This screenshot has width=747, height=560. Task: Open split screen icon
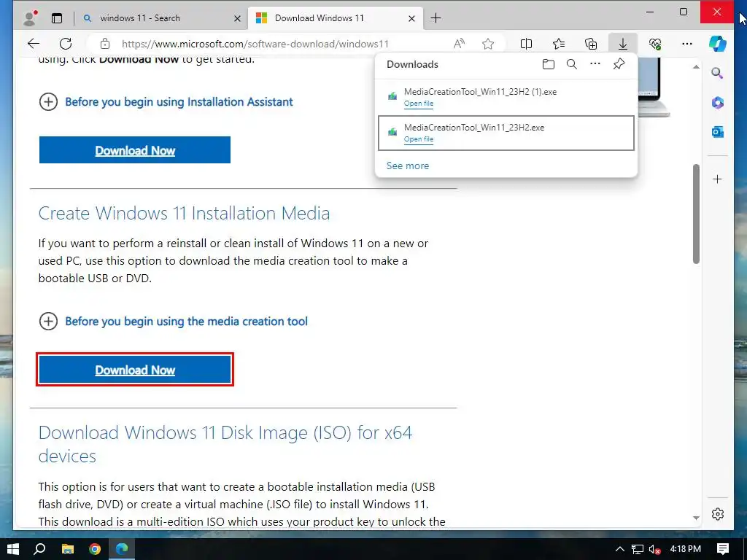point(527,44)
